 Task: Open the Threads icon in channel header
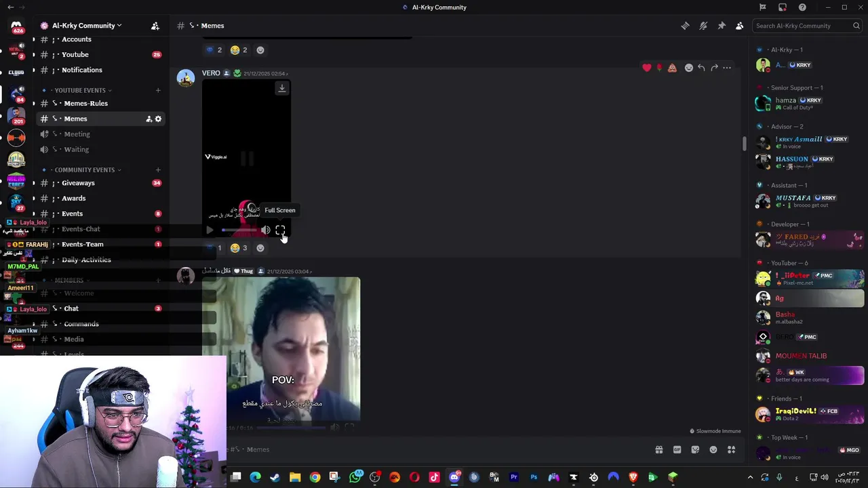pos(685,26)
